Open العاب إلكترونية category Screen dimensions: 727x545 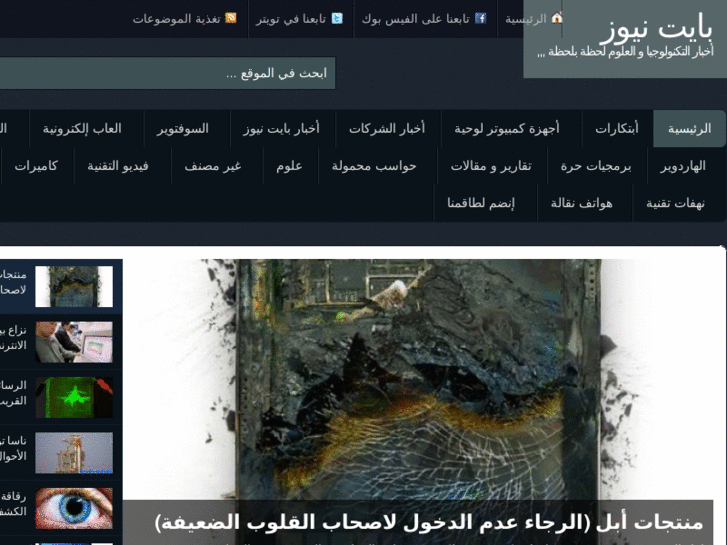[x=82, y=128]
